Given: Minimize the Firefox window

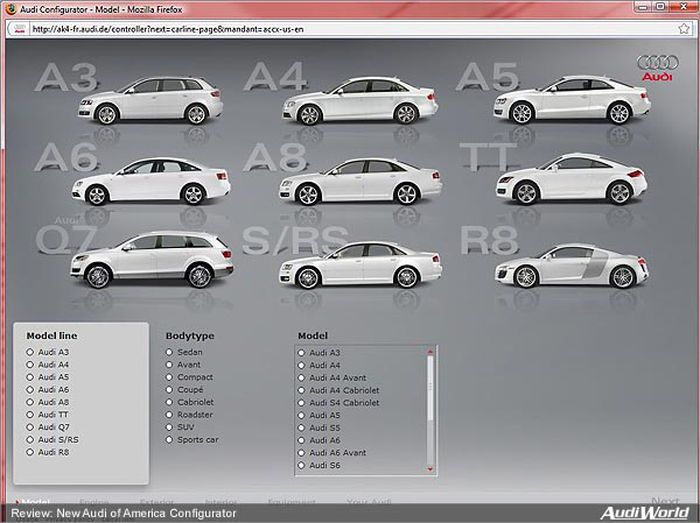Looking at the screenshot, I should [x=642, y=6].
